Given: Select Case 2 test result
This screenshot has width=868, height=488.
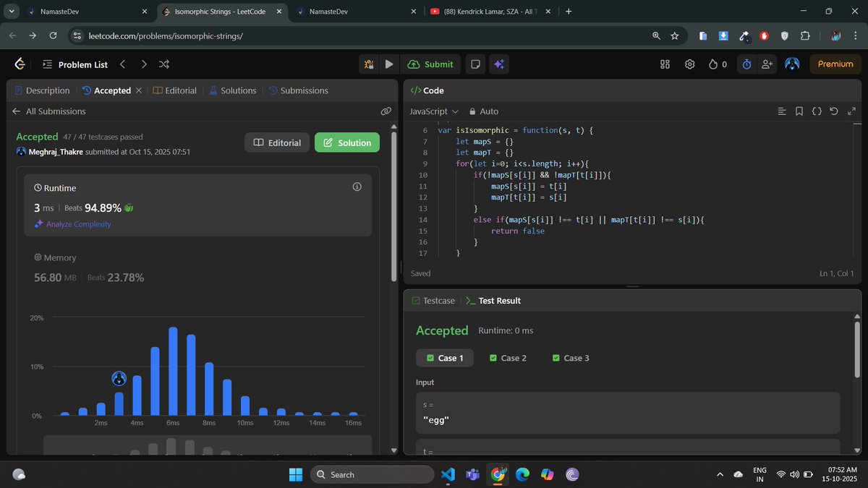Looking at the screenshot, I should coord(508,358).
